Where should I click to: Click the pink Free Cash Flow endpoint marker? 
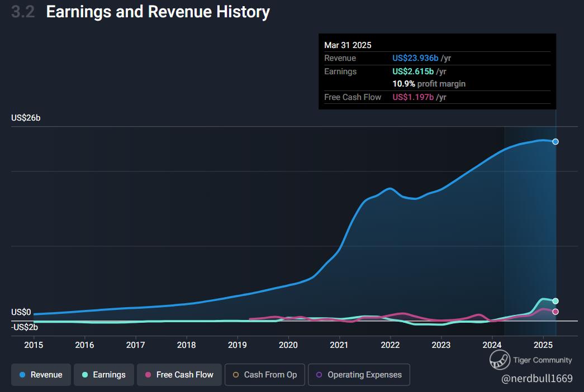[555, 312]
